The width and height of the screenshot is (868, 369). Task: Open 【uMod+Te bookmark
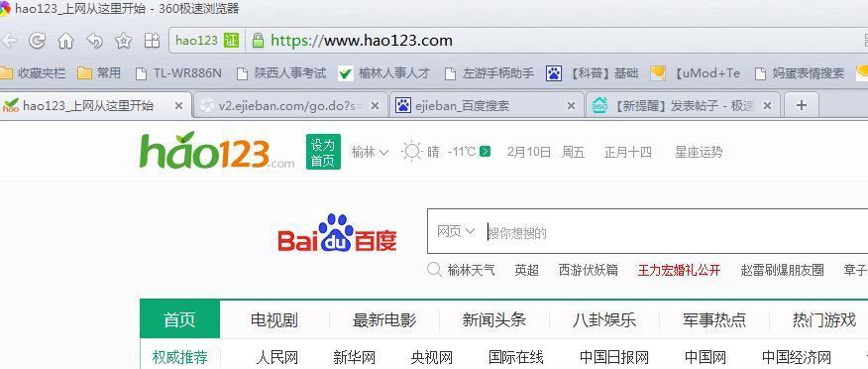(696, 73)
